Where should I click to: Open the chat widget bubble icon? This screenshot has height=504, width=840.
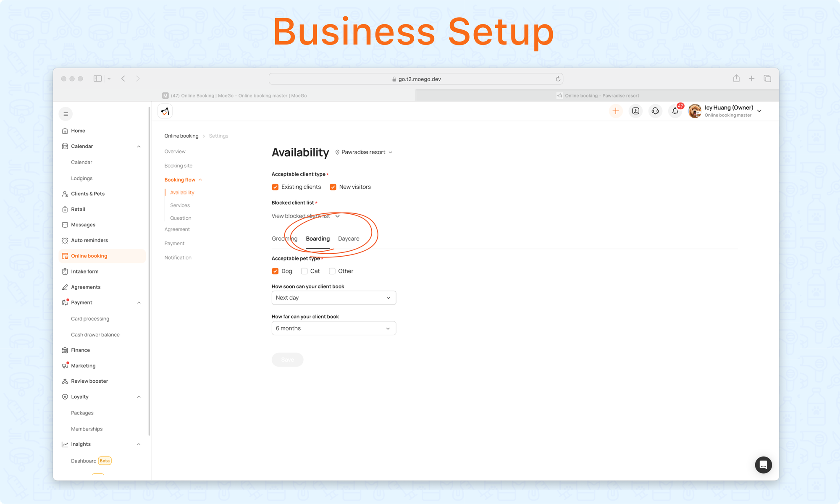click(763, 465)
